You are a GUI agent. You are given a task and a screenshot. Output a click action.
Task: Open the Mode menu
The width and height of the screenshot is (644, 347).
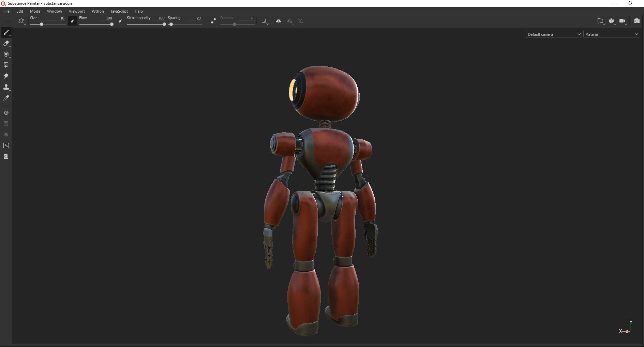pos(35,11)
